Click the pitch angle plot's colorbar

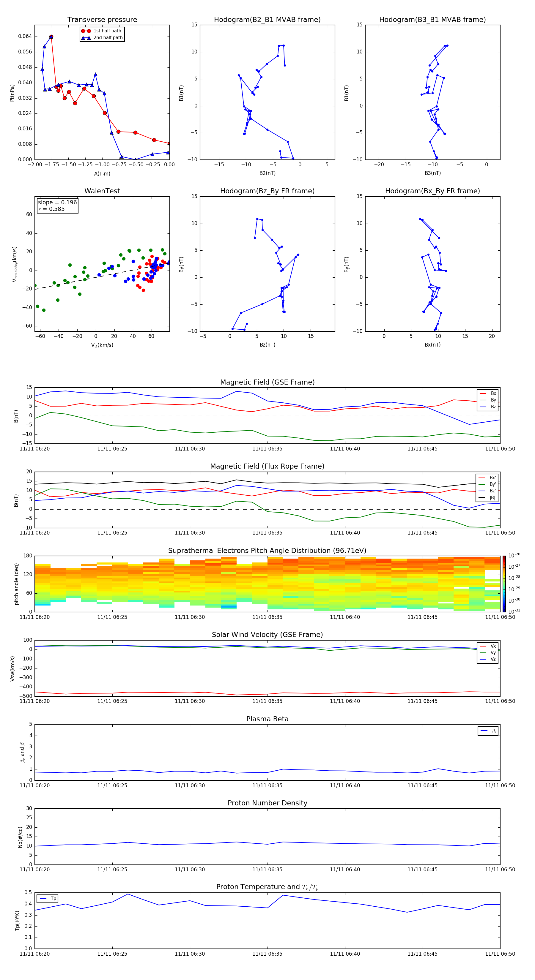504,584
